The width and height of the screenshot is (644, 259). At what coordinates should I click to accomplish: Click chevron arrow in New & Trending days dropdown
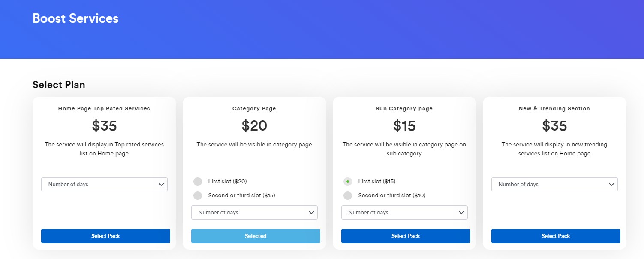pos(611,185)
